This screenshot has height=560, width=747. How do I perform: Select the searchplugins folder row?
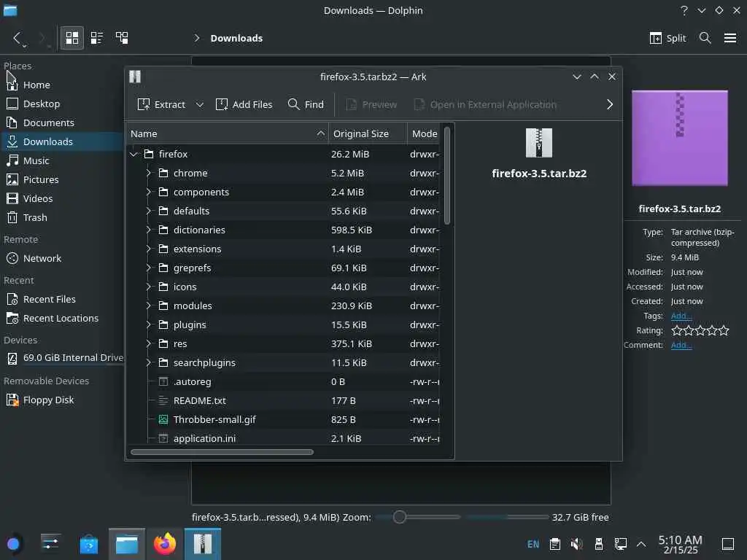[x=284, y=363]
